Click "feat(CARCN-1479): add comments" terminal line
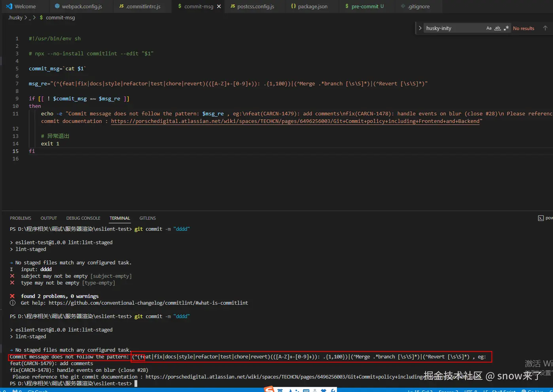Screen dimensions: 553x392 point(51,363)
